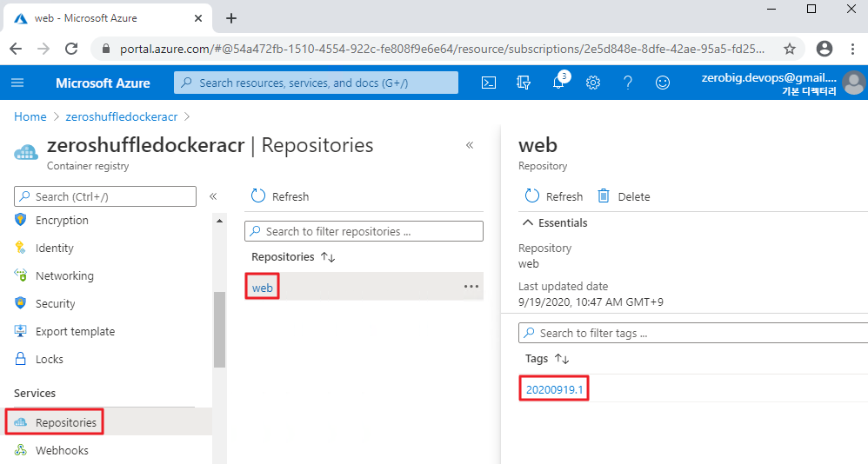
Task: Select the Encryption shield icon
Action: [21, 220]
